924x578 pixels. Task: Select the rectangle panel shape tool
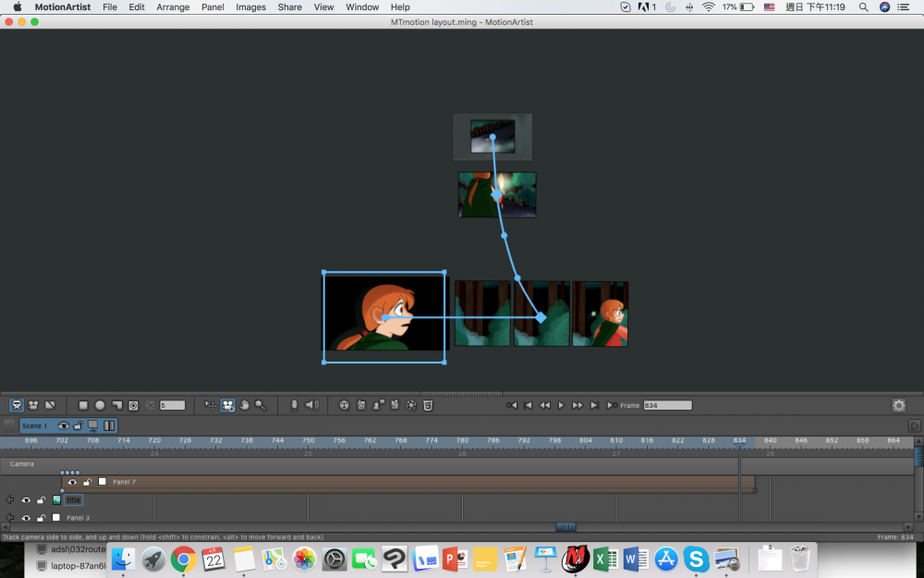point(83,405)
